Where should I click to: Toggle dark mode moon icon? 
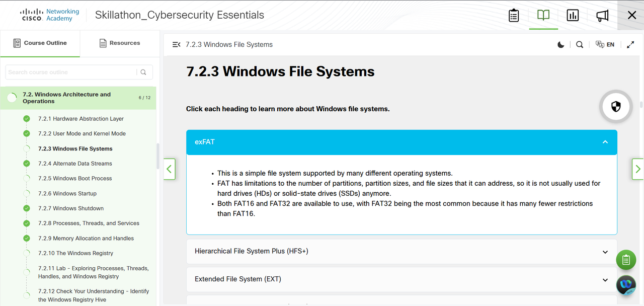[561, 44]
